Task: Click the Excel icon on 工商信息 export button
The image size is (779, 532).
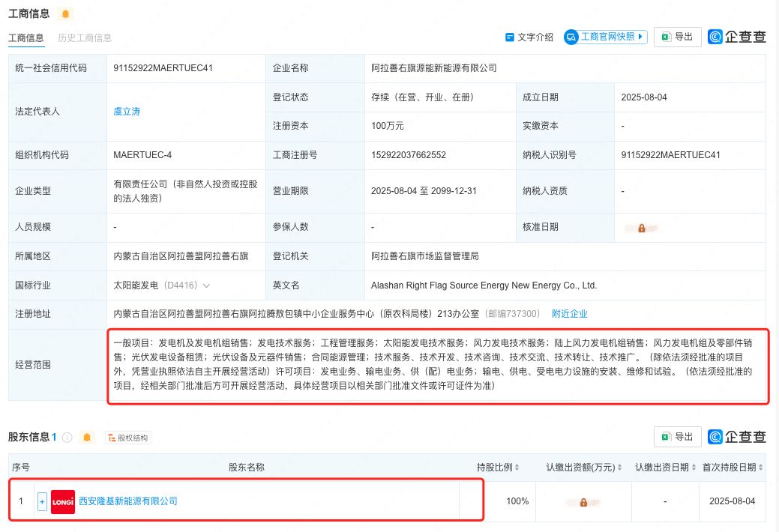Action: pos(667,37)
